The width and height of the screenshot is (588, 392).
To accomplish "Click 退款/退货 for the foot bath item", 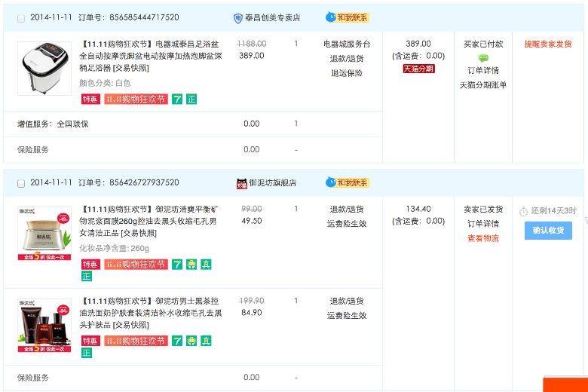I will click(347, 59).
